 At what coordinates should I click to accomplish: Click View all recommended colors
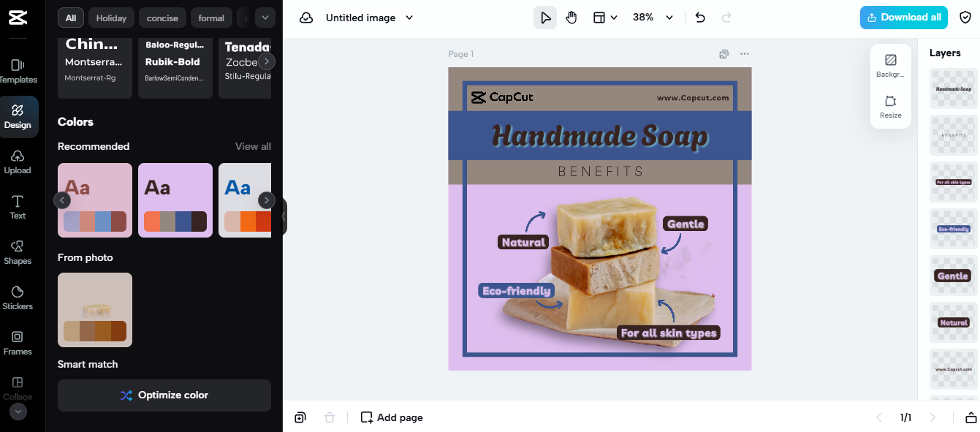pyautogui.click(x=253, y=146)
